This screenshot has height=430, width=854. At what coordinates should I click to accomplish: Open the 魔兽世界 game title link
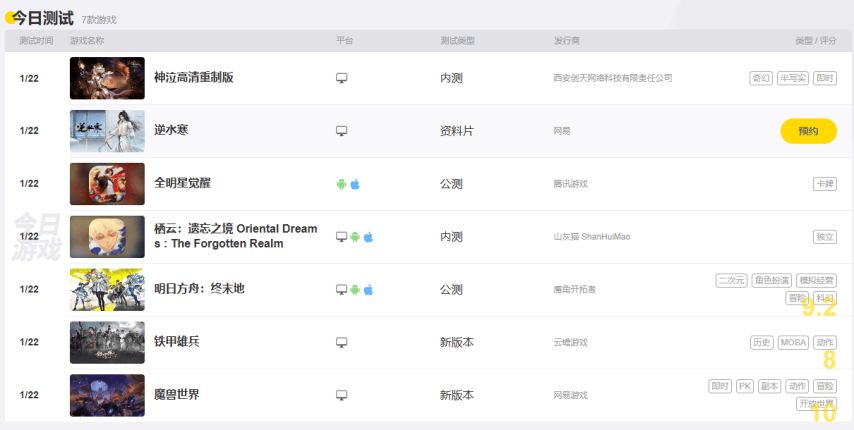176,395
